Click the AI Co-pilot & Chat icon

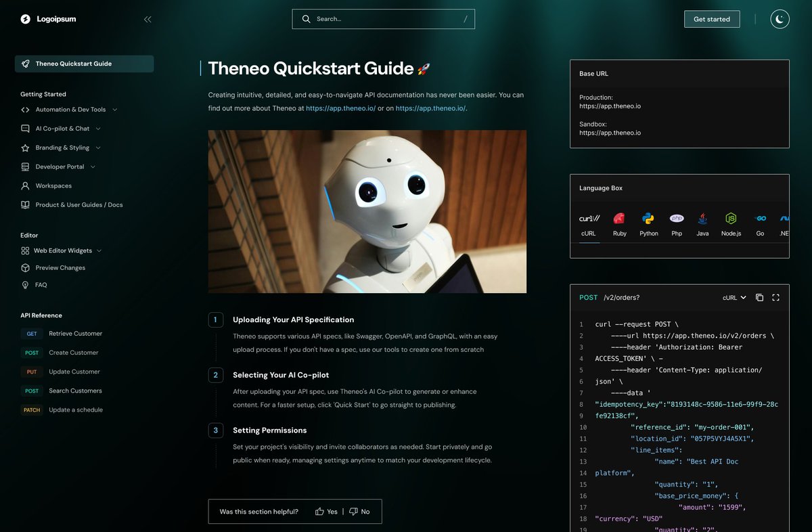(25, 129)
